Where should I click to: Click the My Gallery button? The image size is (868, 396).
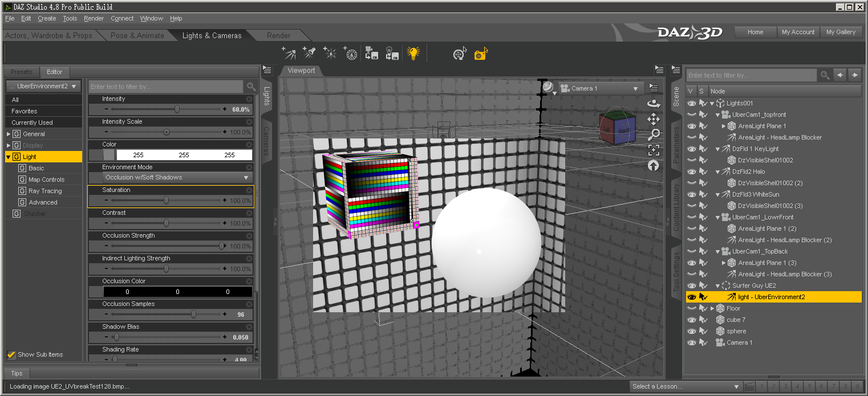pyautogui.click(x=841, y=32)
